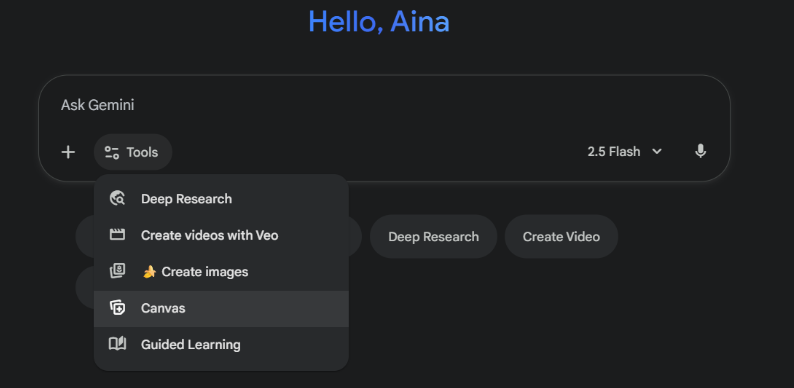
Task: Click the Deep Research suggestion chip
Action: 433,237
